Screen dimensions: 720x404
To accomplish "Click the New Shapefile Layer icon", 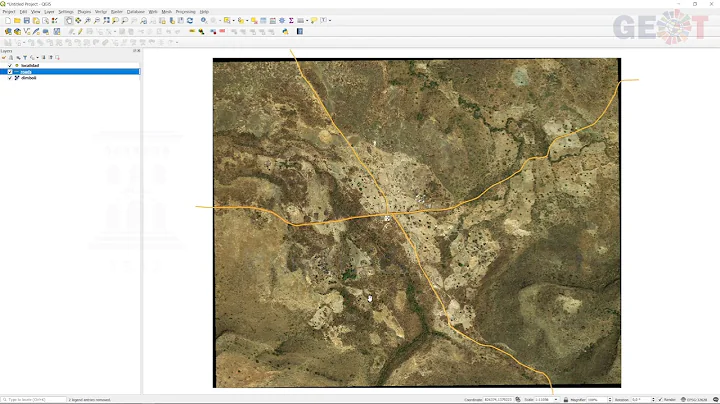I will point(27,32).
